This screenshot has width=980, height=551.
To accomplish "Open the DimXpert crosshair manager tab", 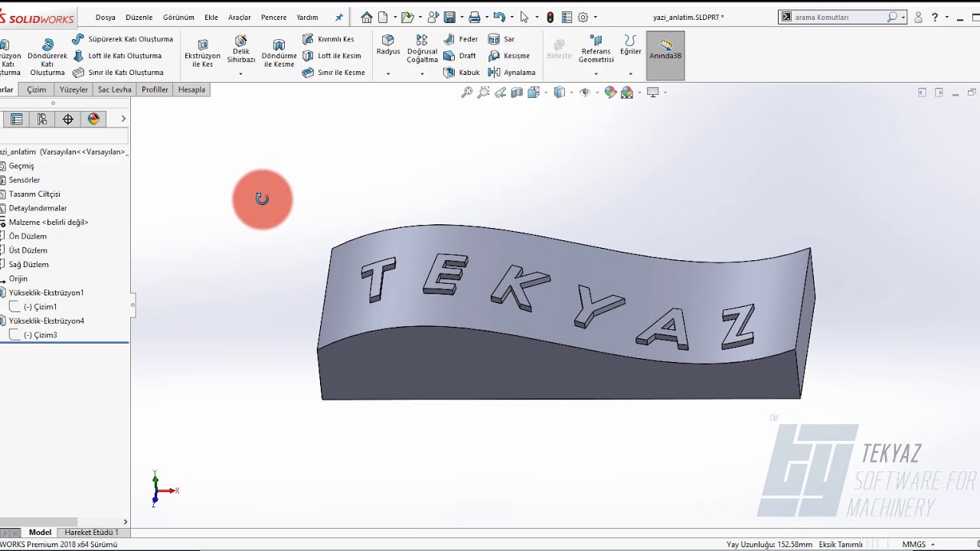I will click(68, 119).
